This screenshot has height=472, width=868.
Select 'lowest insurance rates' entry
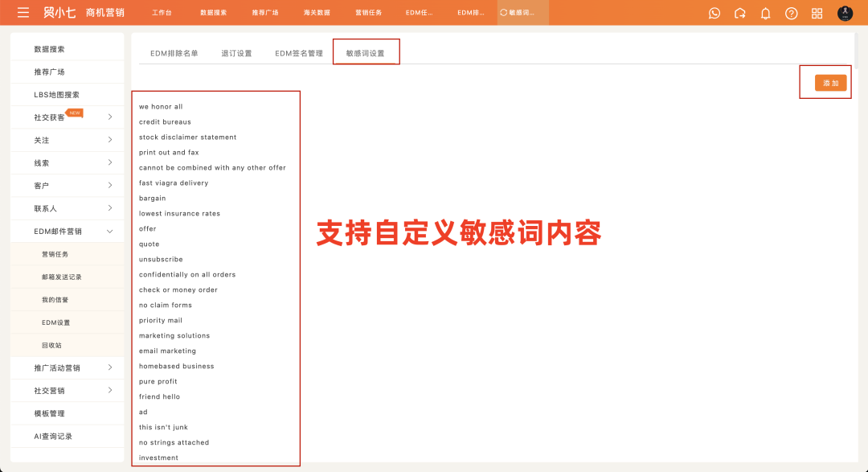coord(179,213)
